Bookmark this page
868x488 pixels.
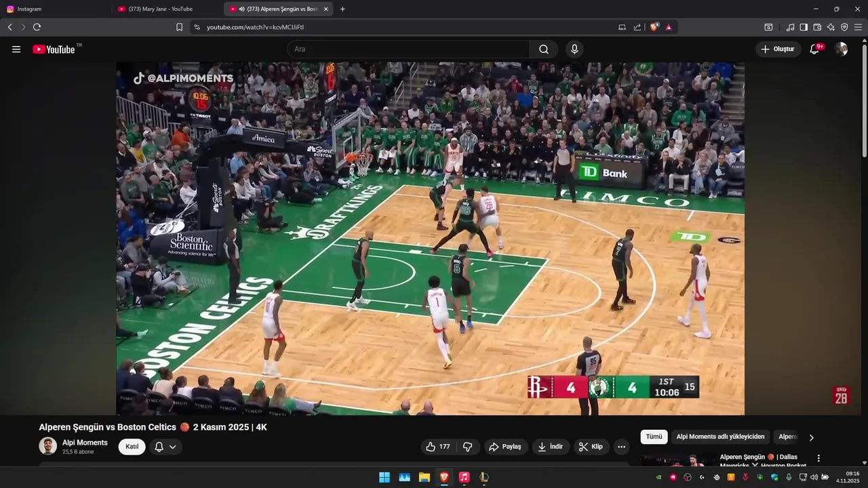pos(179,27)
